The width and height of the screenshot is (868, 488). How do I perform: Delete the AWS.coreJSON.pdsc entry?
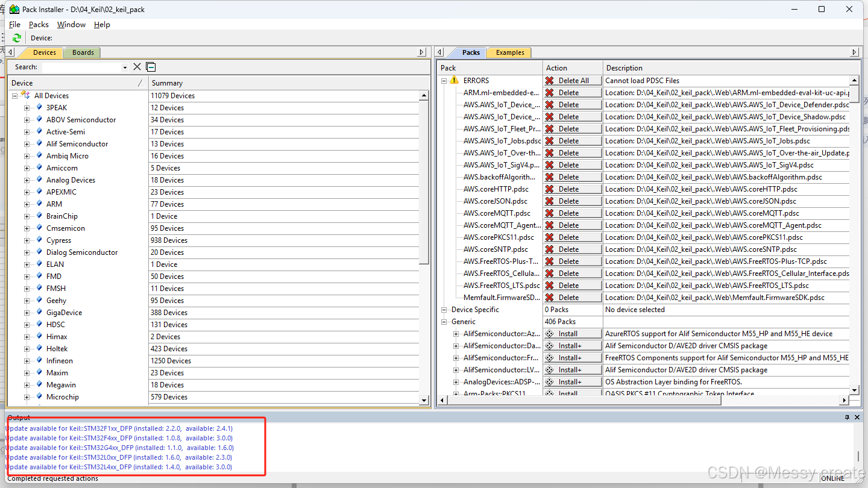coord(573,201)
